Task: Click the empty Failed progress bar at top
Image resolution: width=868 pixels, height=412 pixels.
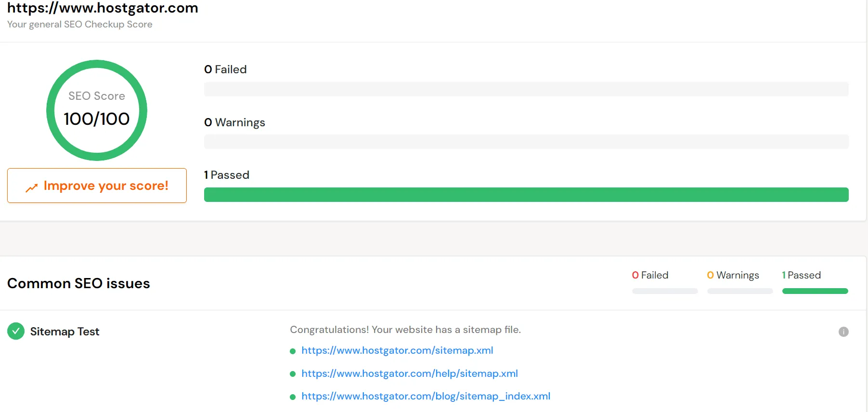Action: (x=526, y=89)
